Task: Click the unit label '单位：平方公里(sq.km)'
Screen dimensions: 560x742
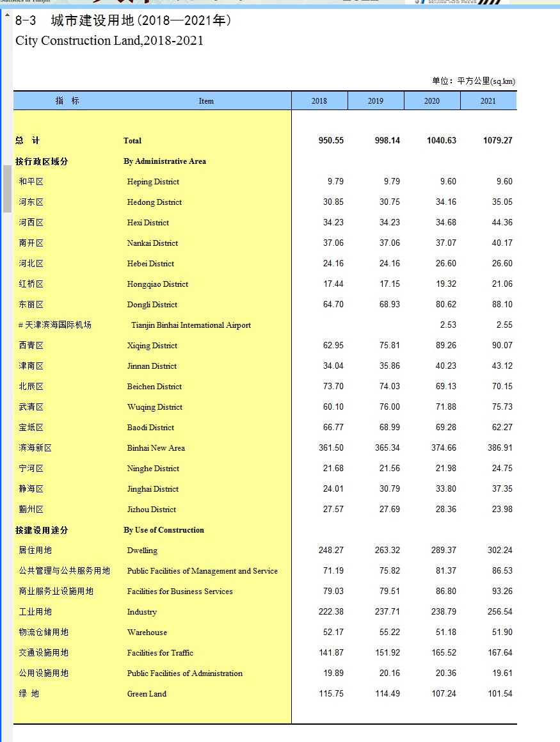Action: (474, 81)
